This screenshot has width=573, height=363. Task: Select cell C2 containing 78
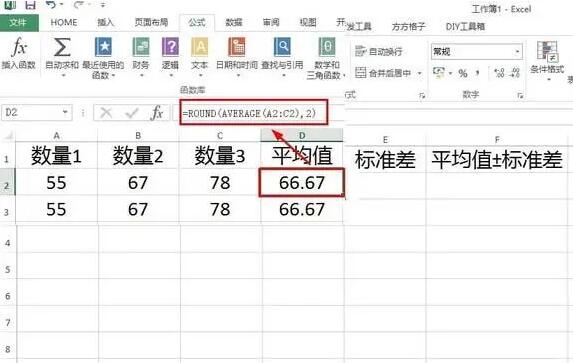point(220,182)
